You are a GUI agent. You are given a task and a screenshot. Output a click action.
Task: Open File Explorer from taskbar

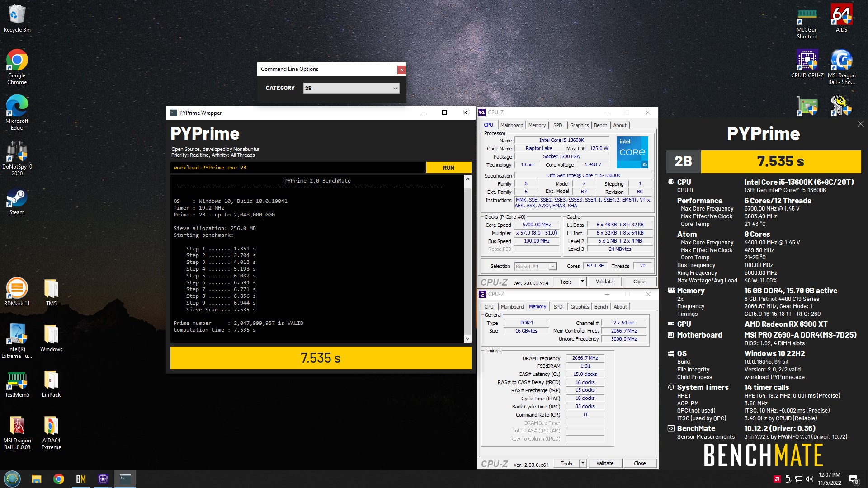coord(37,479)
